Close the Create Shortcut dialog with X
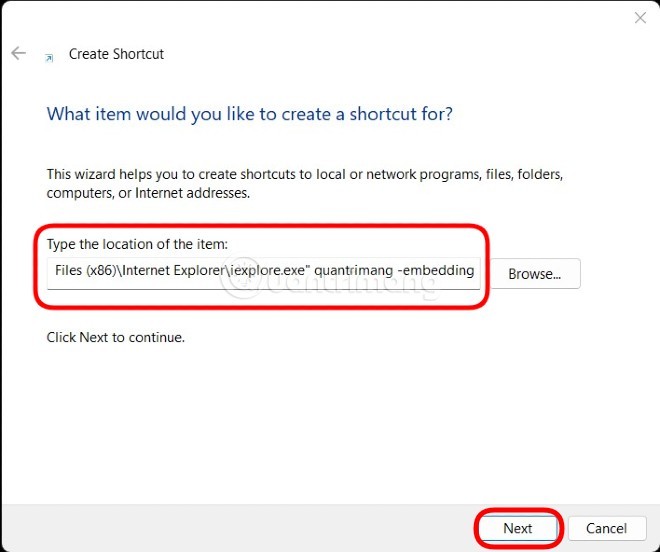The height and width of the screenshot is (552, 660). click(639, 17)
